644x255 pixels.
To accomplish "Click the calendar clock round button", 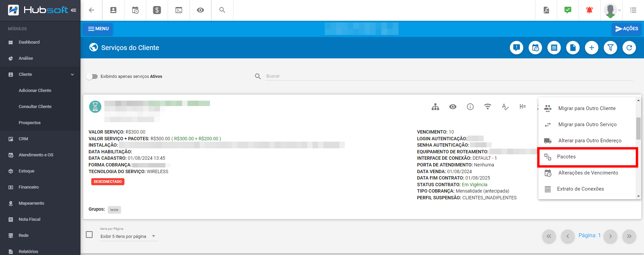I will pyautogui.click(x=535, y=48).
